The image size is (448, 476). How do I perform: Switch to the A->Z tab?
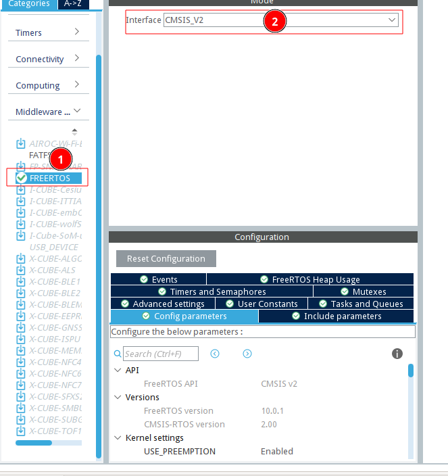[73, 4]
